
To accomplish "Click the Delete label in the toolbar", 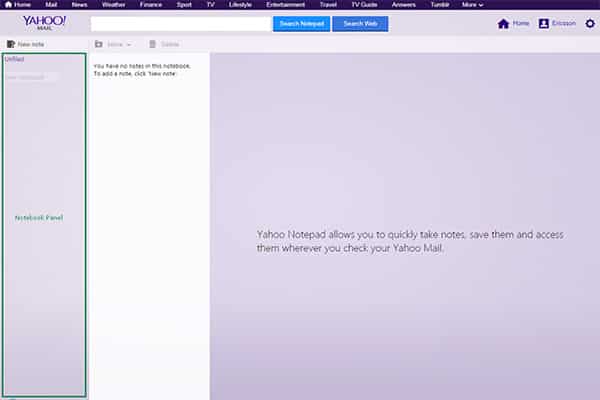I will pos(170,44).
